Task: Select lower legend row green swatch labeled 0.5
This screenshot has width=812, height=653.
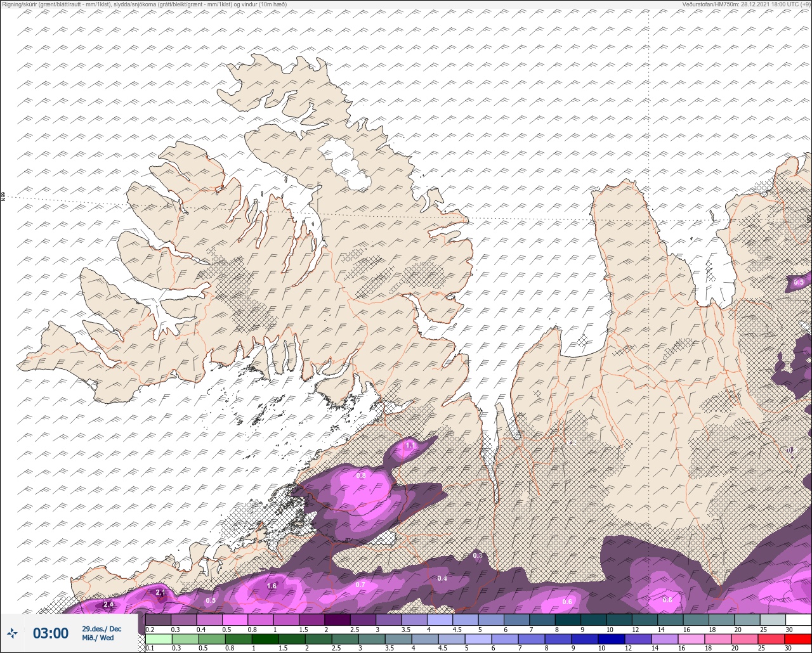Action: [x=211, y=639]
